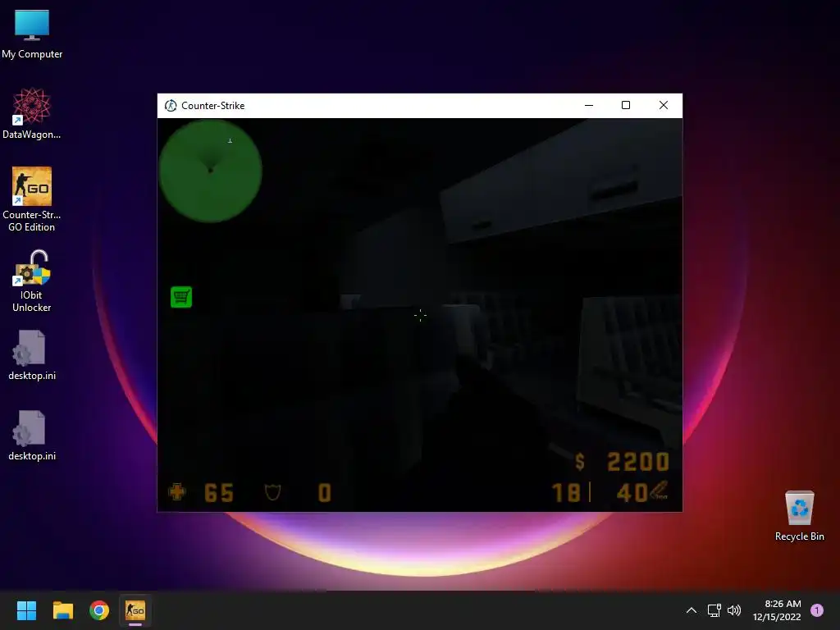Select Counter-Strike GO Edition desktop shortcut
Screen dimensions: 840x630
pos(32,199)
